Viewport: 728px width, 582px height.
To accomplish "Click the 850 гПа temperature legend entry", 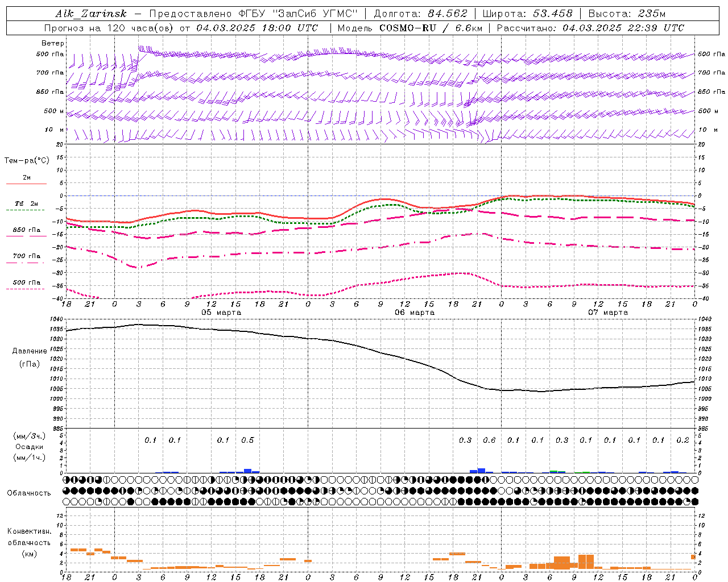I will tap(26, 230).
